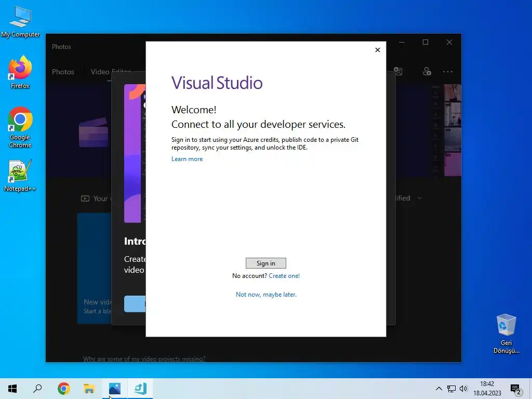Minimize the Photos window
Screen dimensions: 532x399
pos(402,42)
